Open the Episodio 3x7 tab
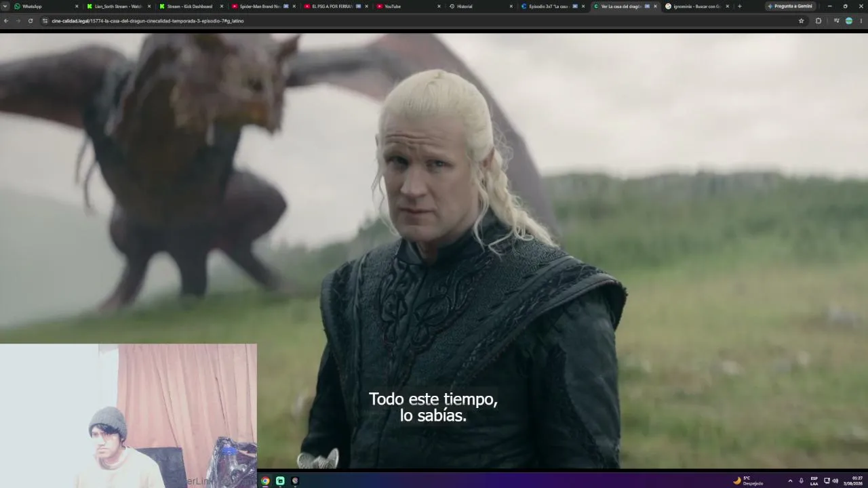868x488 pixels. point(553,6)
